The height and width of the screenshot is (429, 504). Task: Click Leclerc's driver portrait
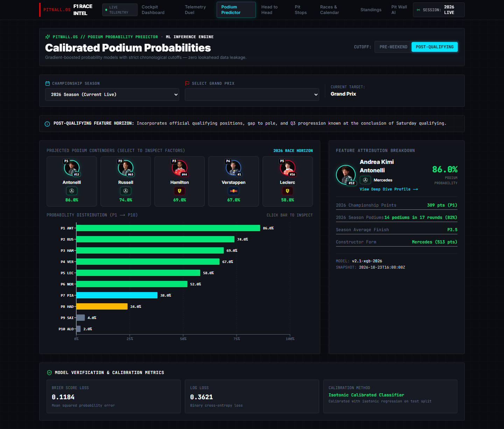point(287,168)
